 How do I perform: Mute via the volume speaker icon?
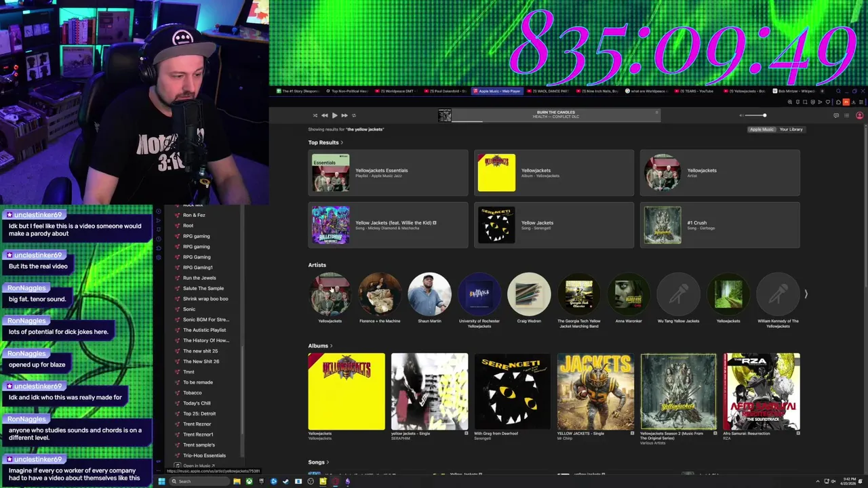[741, 115]
